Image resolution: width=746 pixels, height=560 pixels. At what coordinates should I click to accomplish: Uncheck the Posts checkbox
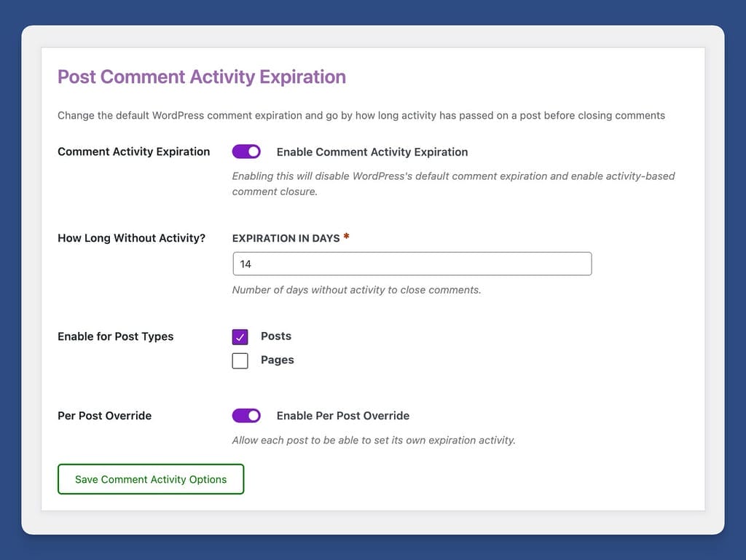pyautogui.click(x=240, y=336)
